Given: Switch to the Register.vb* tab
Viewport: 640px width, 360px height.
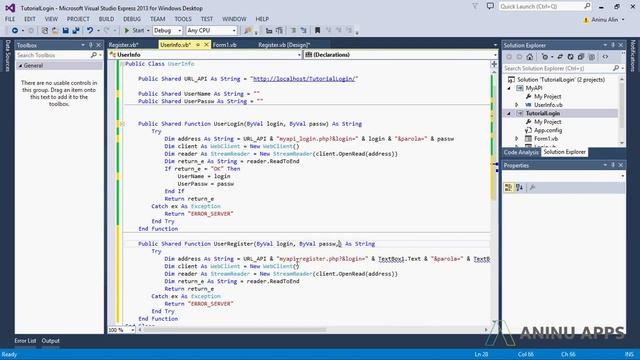Looking at the screenshot, I should 124,45.
